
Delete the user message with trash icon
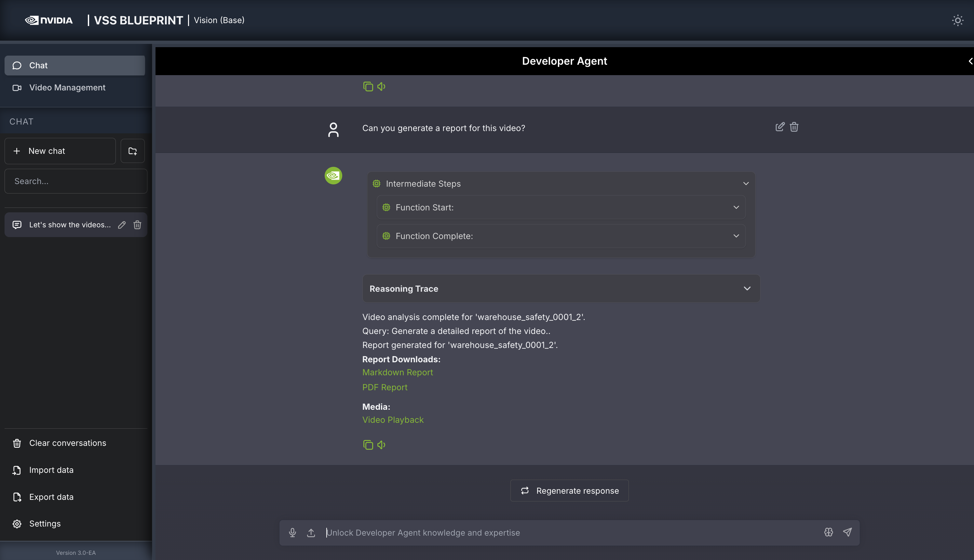click(794, 127)
